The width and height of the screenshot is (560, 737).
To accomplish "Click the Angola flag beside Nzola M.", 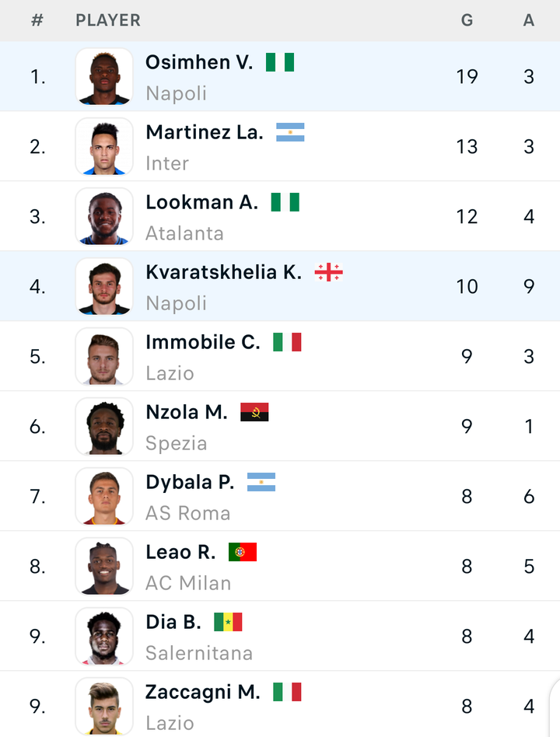I will 254,412.
